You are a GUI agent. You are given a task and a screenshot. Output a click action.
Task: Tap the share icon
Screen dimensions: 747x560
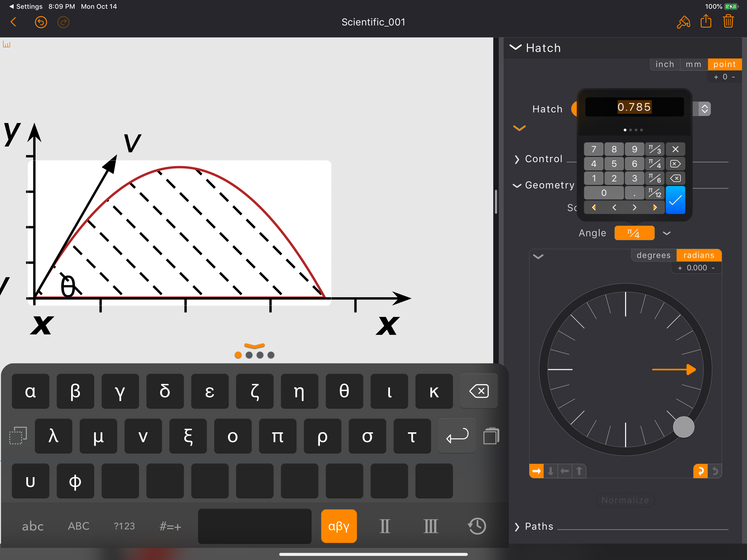[706, 22]
